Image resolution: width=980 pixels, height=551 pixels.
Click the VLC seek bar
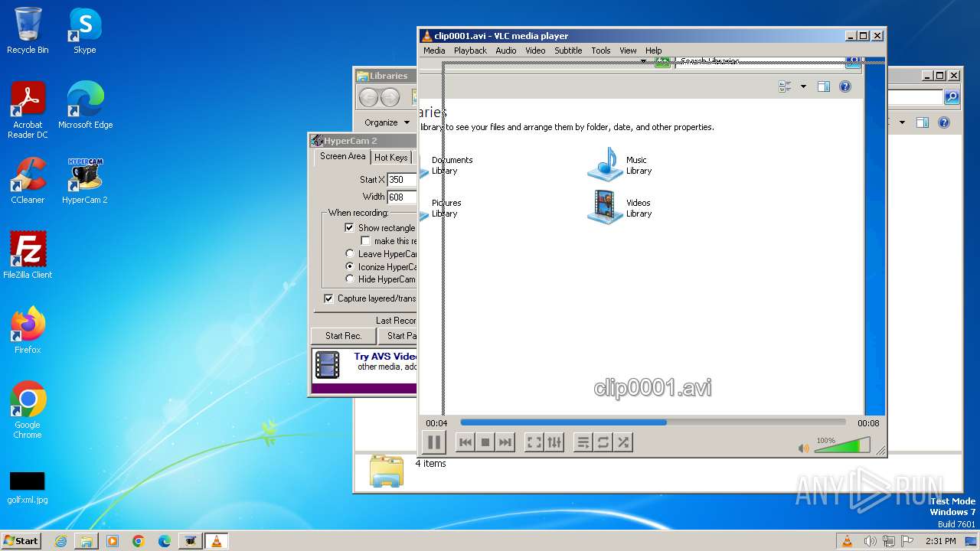point(653,422)
